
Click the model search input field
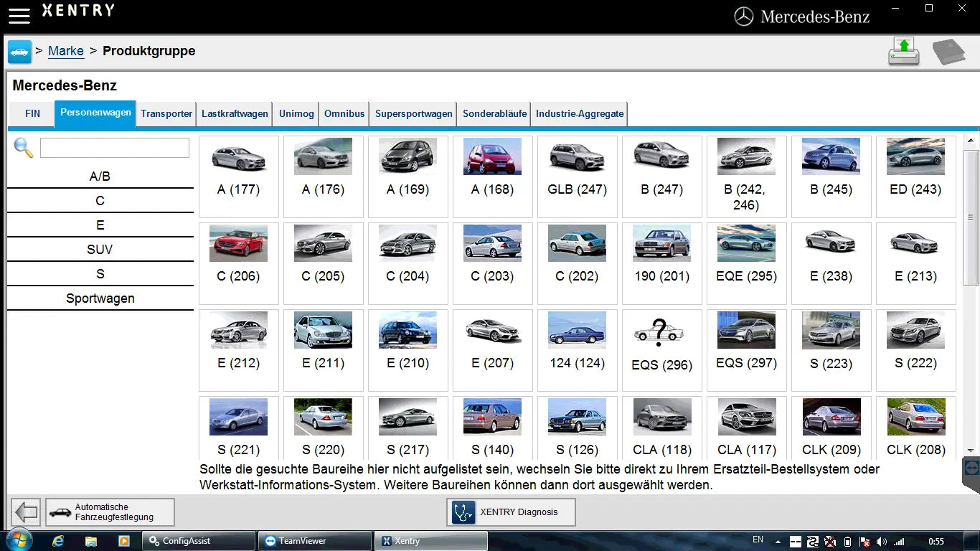click(114, 147)
